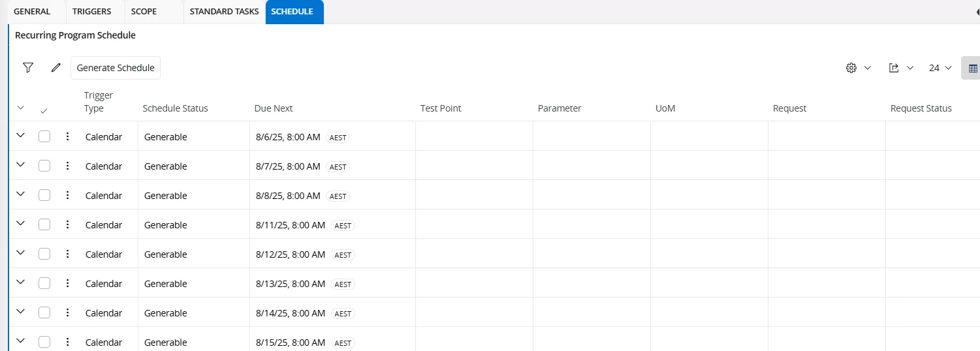Click the select-all checkmark in header
This screenshot has width=980, height=351.
tap(44, 112)
